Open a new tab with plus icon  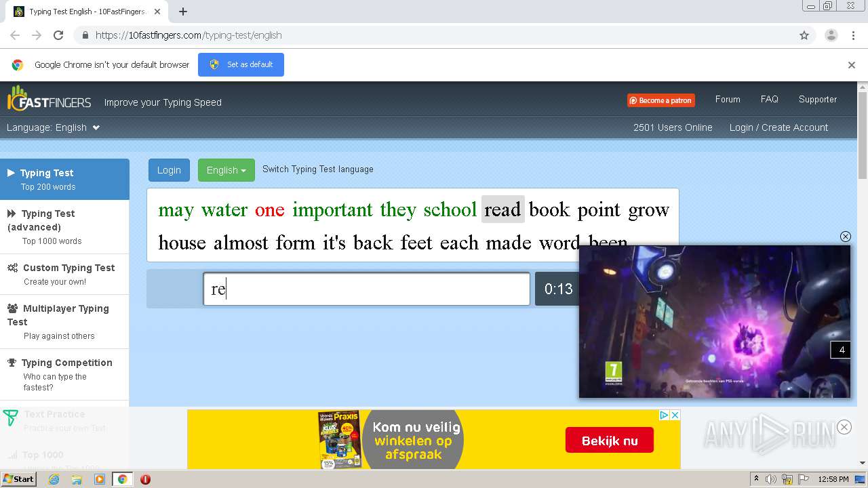tap(183, 12)
